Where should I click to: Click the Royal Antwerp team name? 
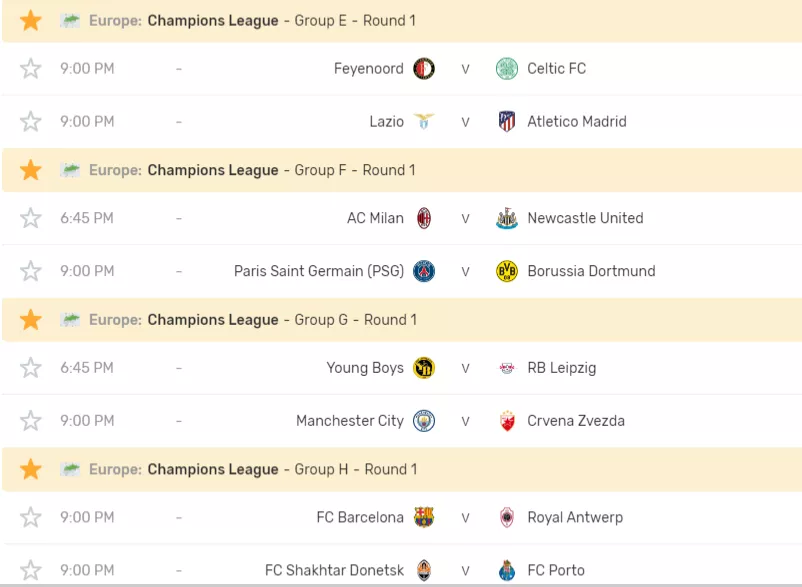click(x=575, y=518)
